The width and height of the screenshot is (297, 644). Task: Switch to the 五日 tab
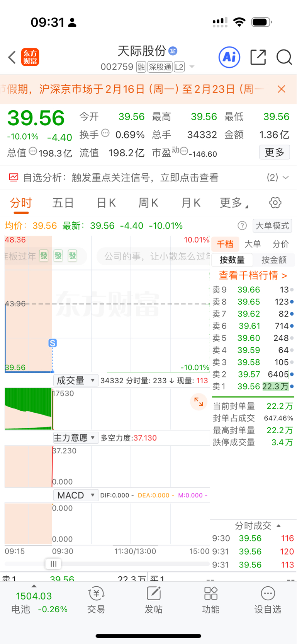tap(63, 203)
